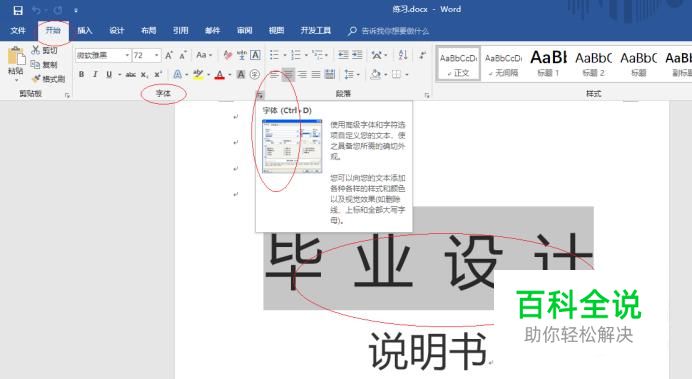Toggle subscript x₂ formatting
This screenshot has width=692, height=379.
(144, 75)
